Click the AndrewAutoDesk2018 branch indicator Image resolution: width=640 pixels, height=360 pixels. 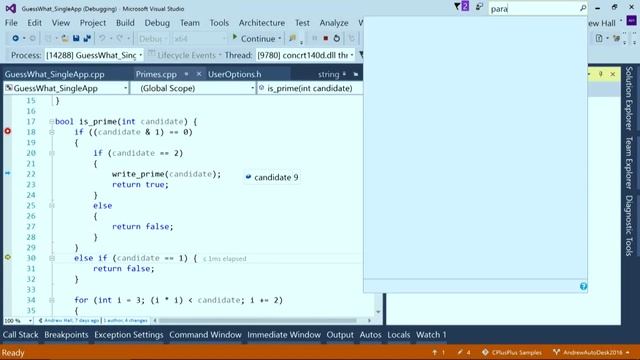point(591,352)
